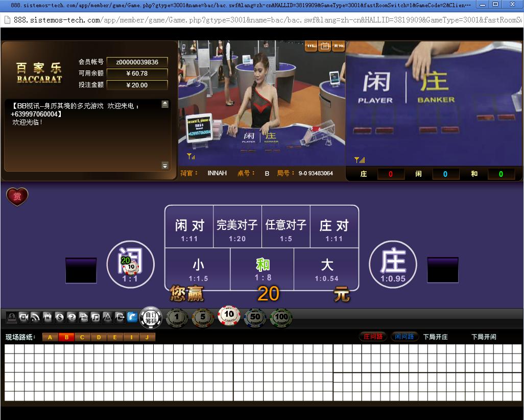Toggle the 庄问路 banker prediction button

click(x=373, y=336)
